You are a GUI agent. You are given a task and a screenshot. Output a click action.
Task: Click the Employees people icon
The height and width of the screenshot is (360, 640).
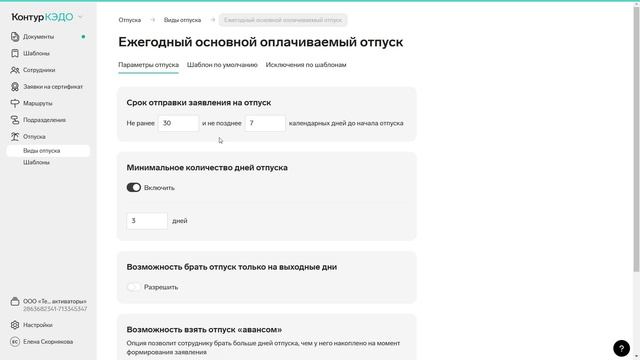15,70
